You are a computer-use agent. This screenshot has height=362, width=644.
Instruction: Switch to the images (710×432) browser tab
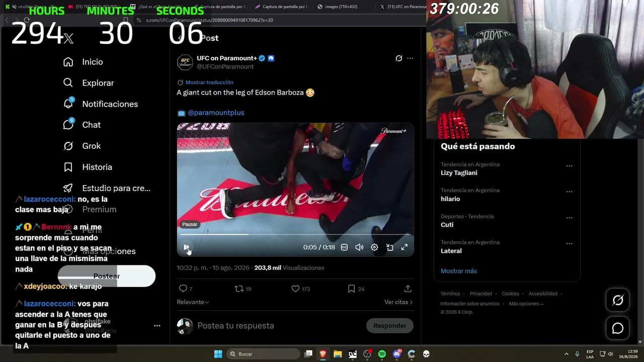point(341,7)
